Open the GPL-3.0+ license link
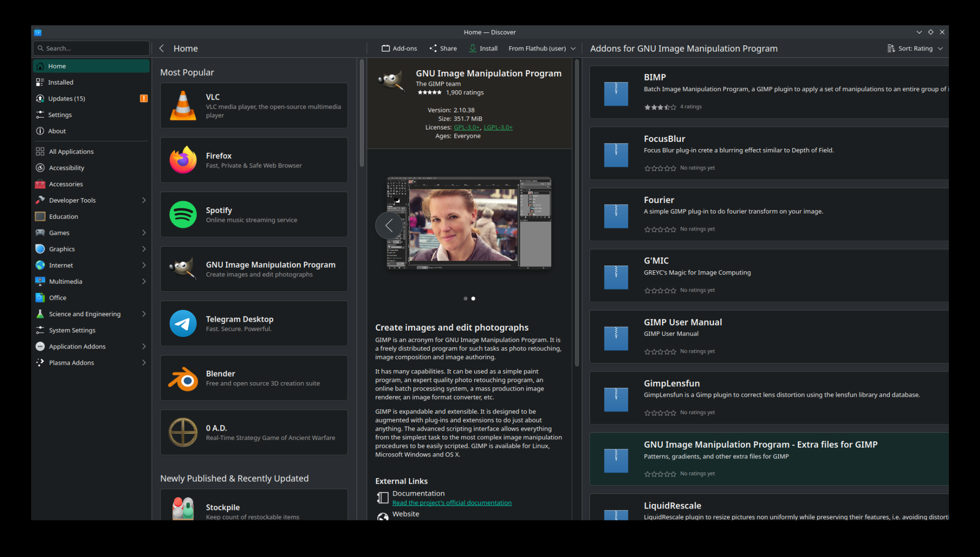The height and width of the screenshot is (557, 980). tap(467, 127)
